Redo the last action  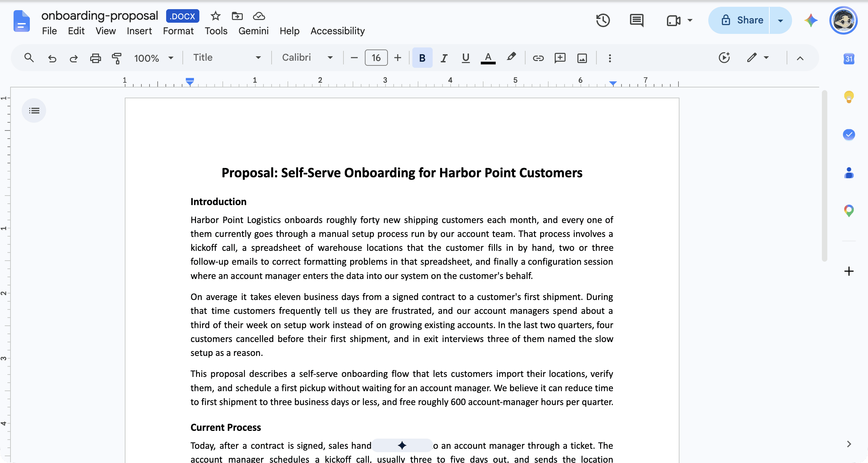(x=74, y=58)
